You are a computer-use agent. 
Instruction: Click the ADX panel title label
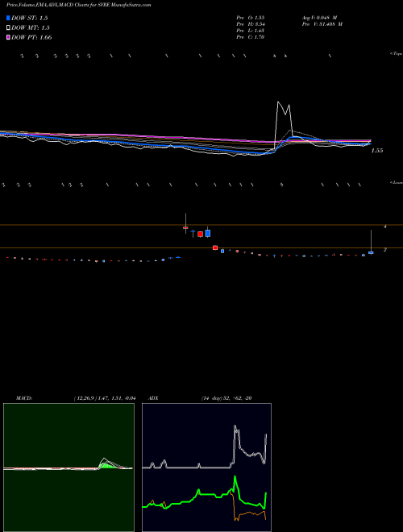point(153,398)
